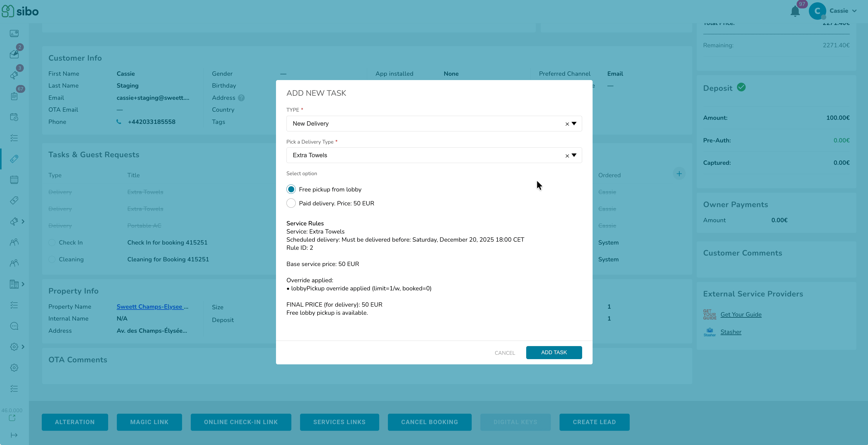Open the messages inbox icon in sidebar
Image resolution: width=868 pixels, height=445 pixels.
tap(14, 53)
